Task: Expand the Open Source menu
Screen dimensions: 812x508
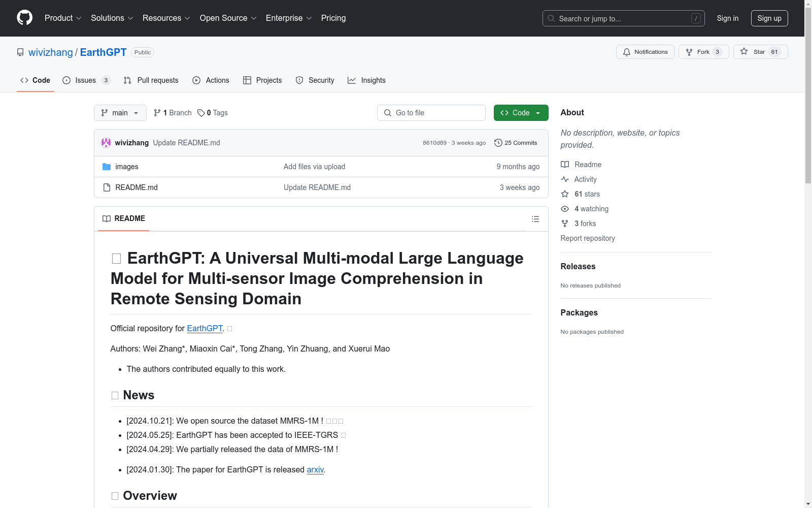Action: [228, 18]
